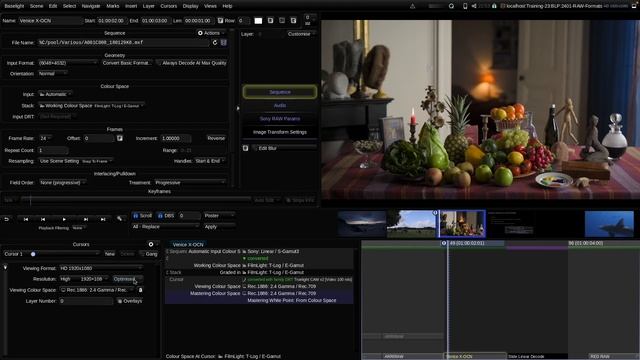This screenshot has width=640, height=360.
Task: Click the file browser icon beside File Name
Action: pos(224,42)
